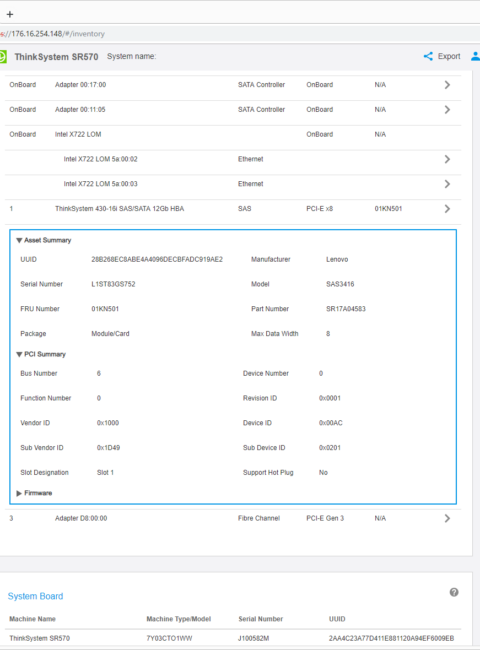Click System Board UUID 2AA4C23A77D411E881120A94EF6009EB
Screen dimensions: 480x650
tap(391, 638)
